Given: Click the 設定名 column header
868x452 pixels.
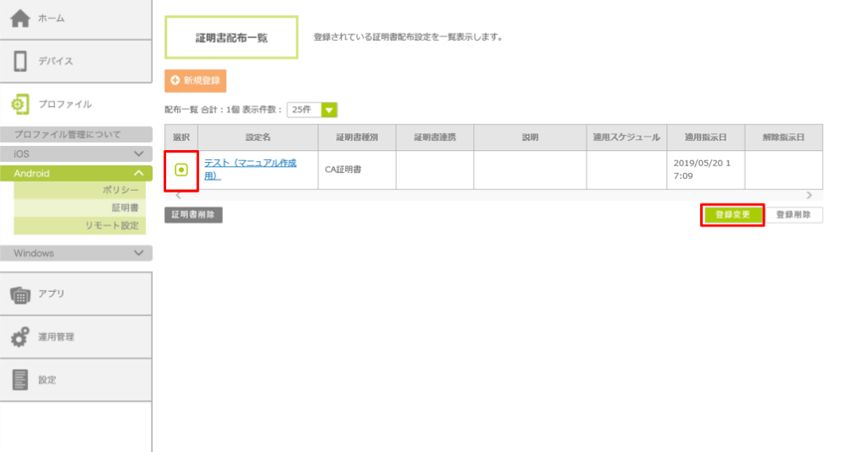Looking at the screenshot, I should [258, 137].
